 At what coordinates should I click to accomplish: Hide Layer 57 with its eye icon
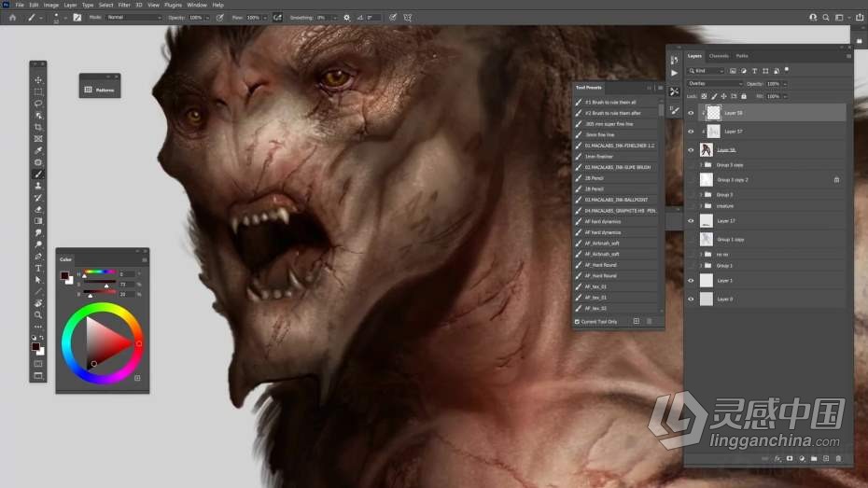pos(691,132)
